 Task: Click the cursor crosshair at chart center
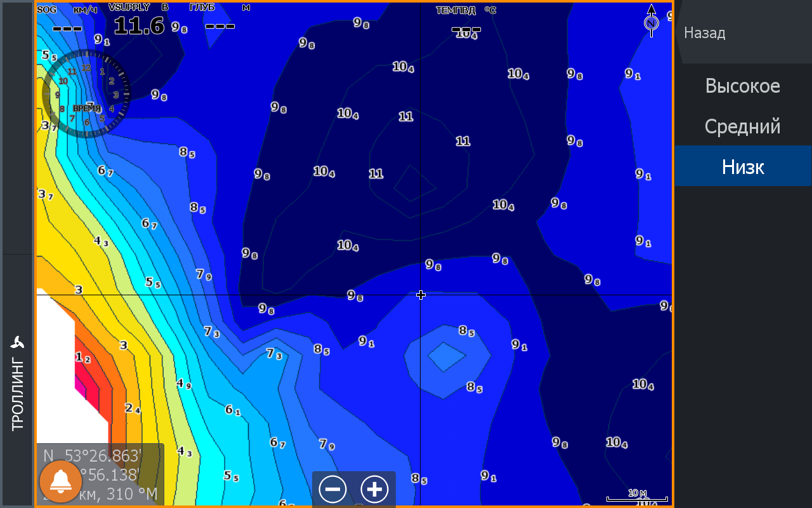(421, 295)
